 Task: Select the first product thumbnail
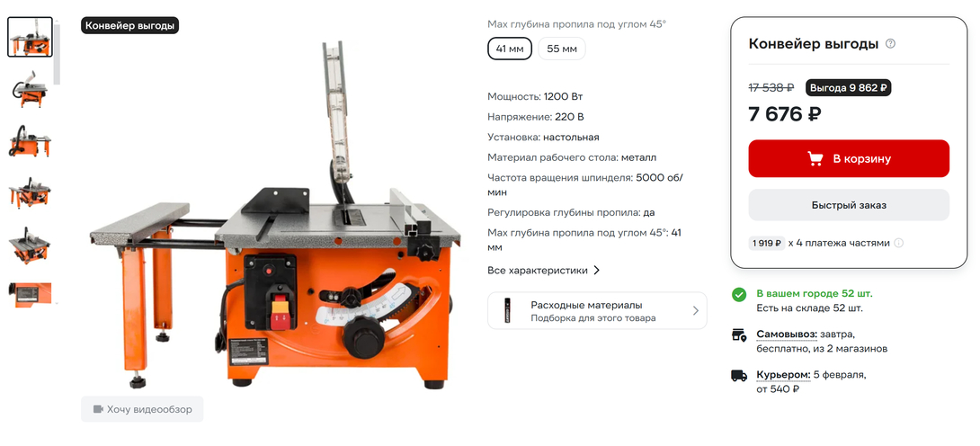30,37
